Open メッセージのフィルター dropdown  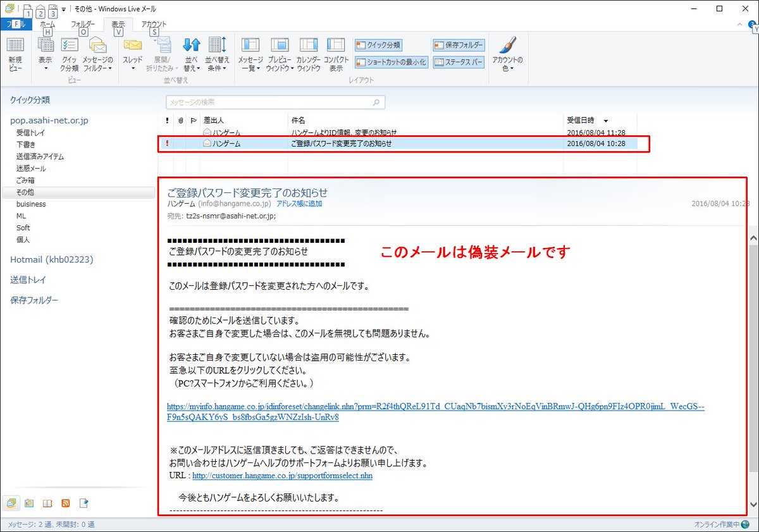[98, 54]
